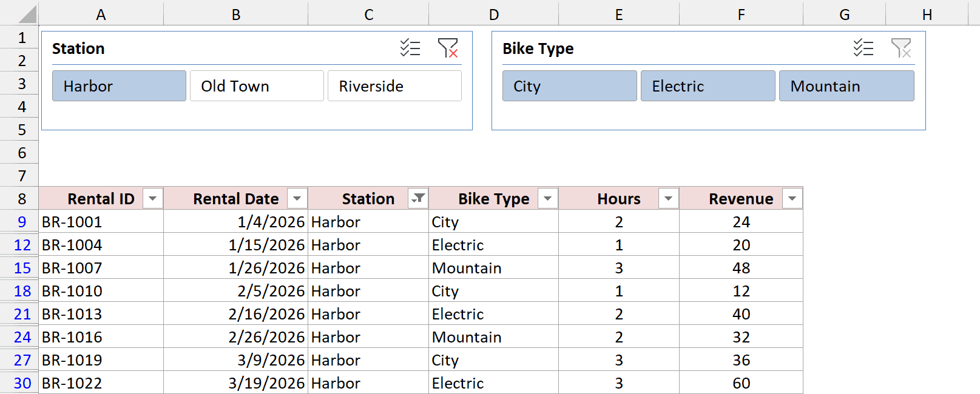Click cell BR-1001

click(x=101, y=221)
